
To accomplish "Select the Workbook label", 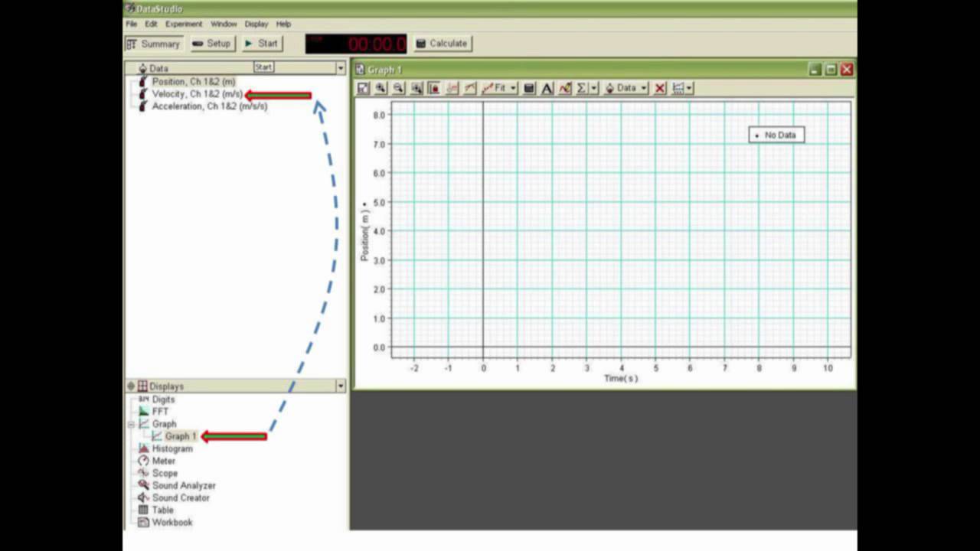I will click(172, 522).
